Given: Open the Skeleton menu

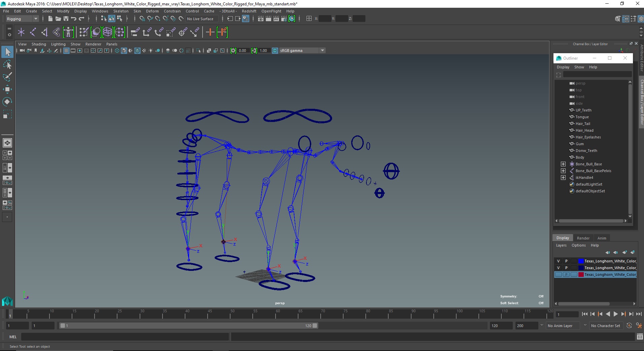Looking at the screenshot, I should coord(121,11).
